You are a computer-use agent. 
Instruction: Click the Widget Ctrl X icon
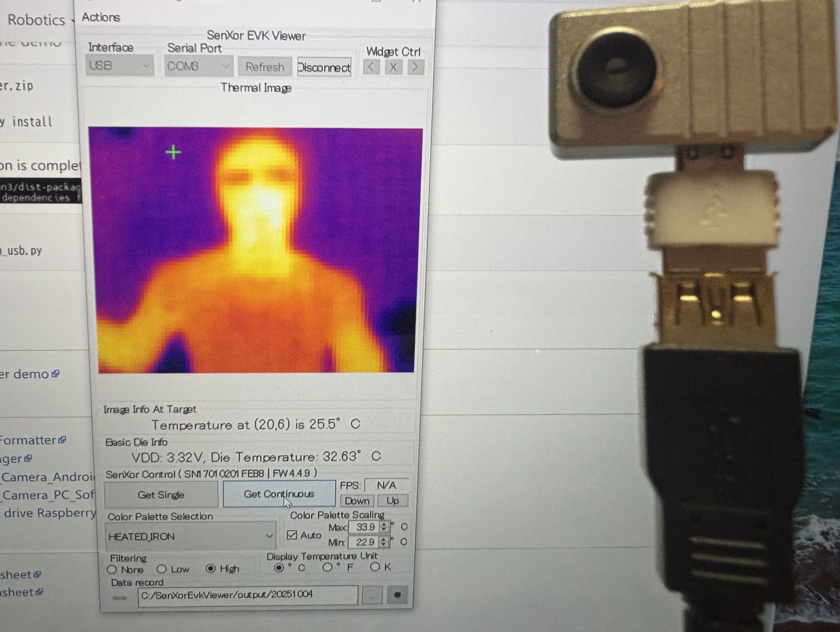point(393,68)
